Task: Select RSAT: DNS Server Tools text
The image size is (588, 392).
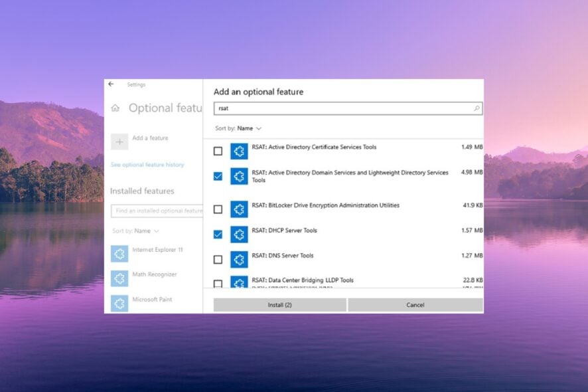Action: (283, 255)
